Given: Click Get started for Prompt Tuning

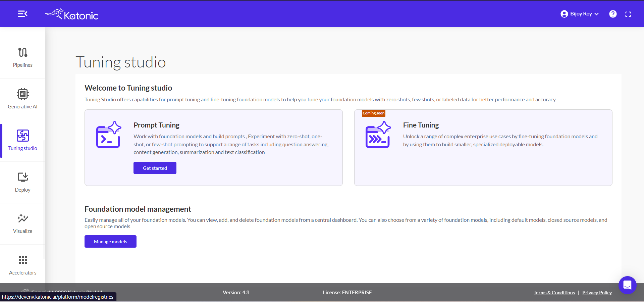Looking at the screenshot, I should coord(155,168).
